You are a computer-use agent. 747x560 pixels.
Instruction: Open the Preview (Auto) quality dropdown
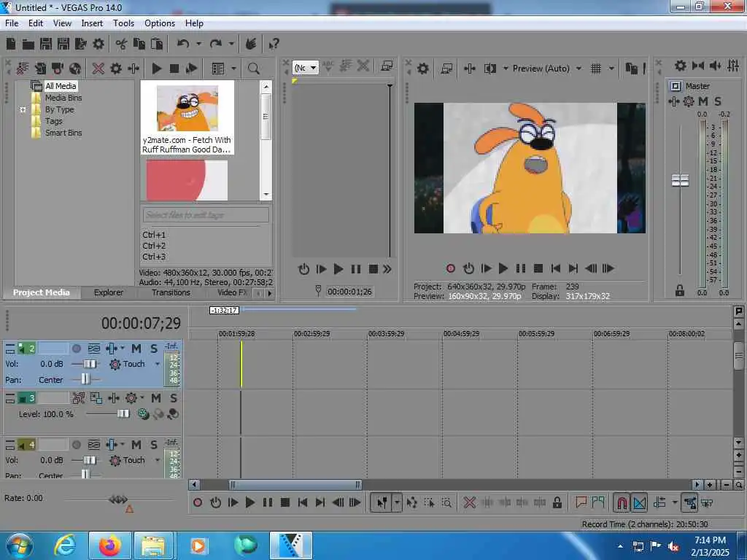pos(578,69)
